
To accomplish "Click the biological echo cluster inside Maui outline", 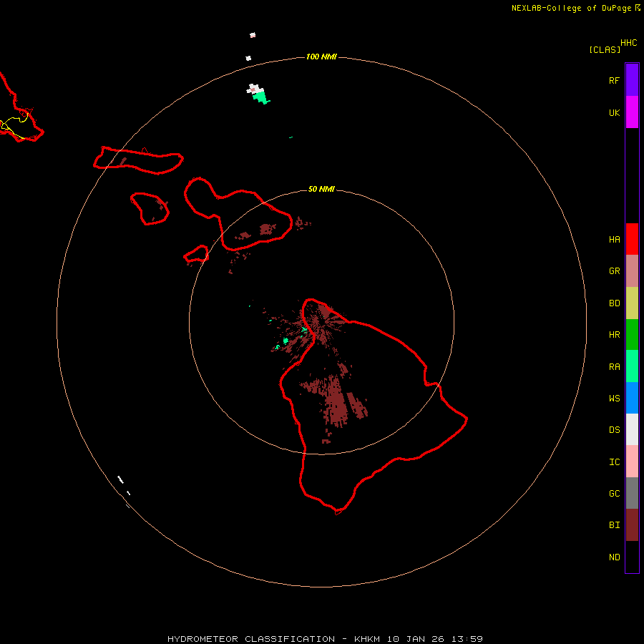I will (x=268, y=229).
